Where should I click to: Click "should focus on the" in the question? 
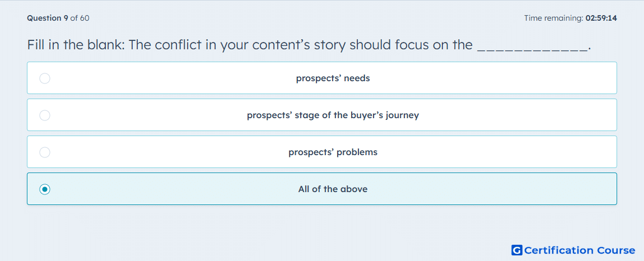pos(412,45)
